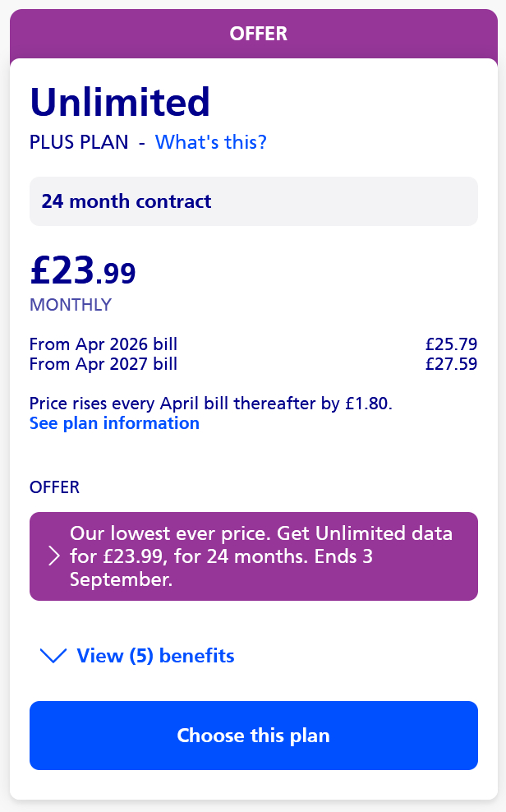Select the 24 month contract box

tap(253, 201)
